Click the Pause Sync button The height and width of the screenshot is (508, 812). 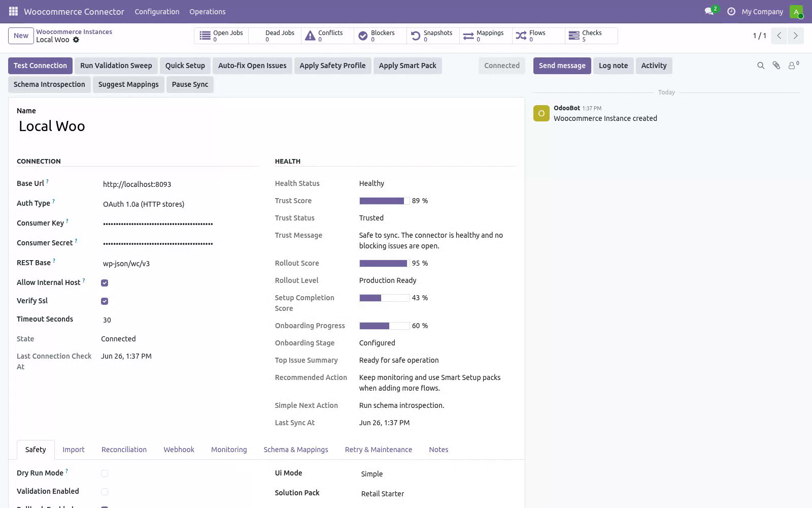(190, 84)
